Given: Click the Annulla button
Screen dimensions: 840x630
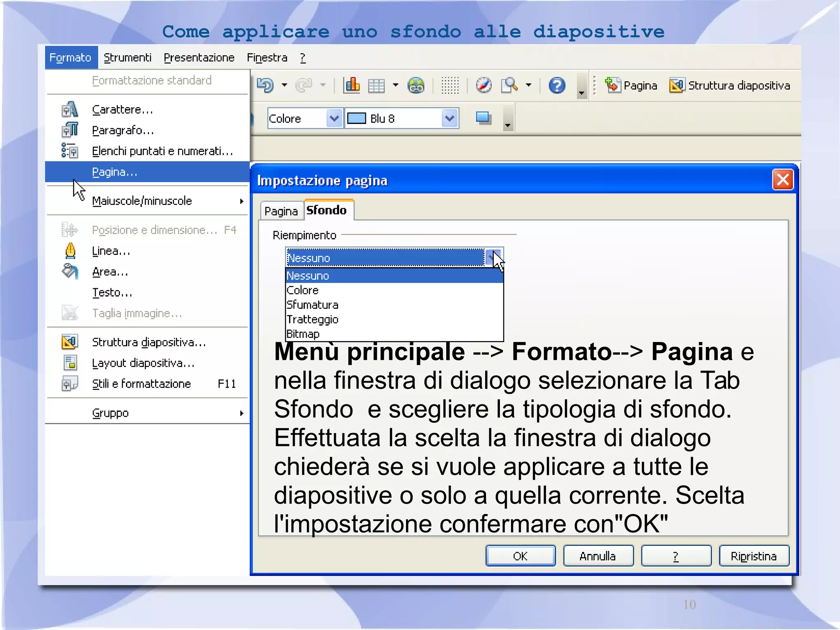Looking at the screenshot, I should point(598,556).
